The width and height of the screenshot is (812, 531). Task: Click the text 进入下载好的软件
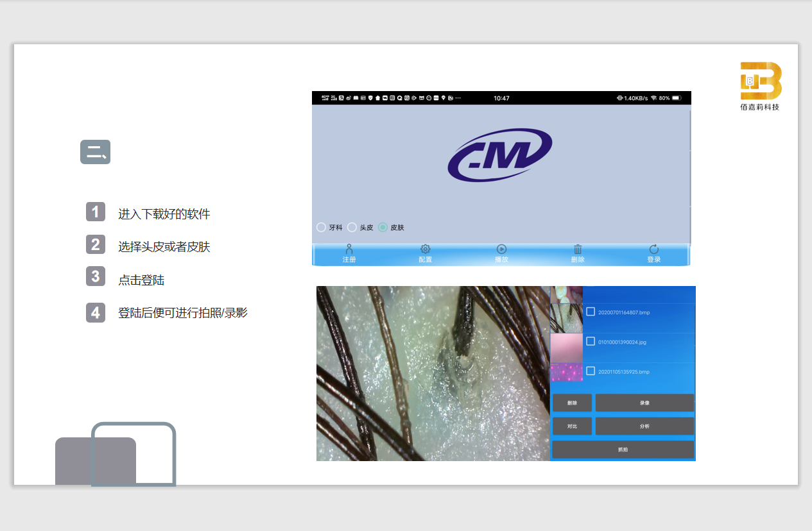pos(164,214)
